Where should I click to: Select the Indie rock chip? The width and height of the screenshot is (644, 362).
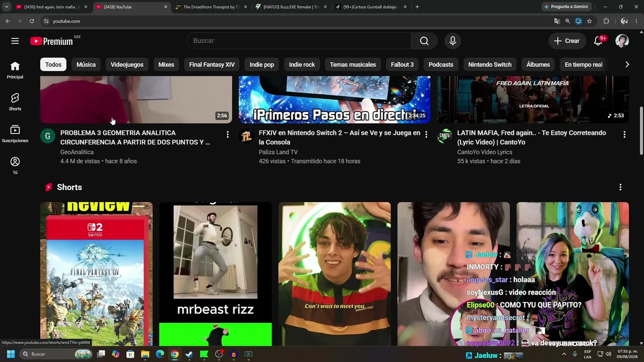click(302, 64)
